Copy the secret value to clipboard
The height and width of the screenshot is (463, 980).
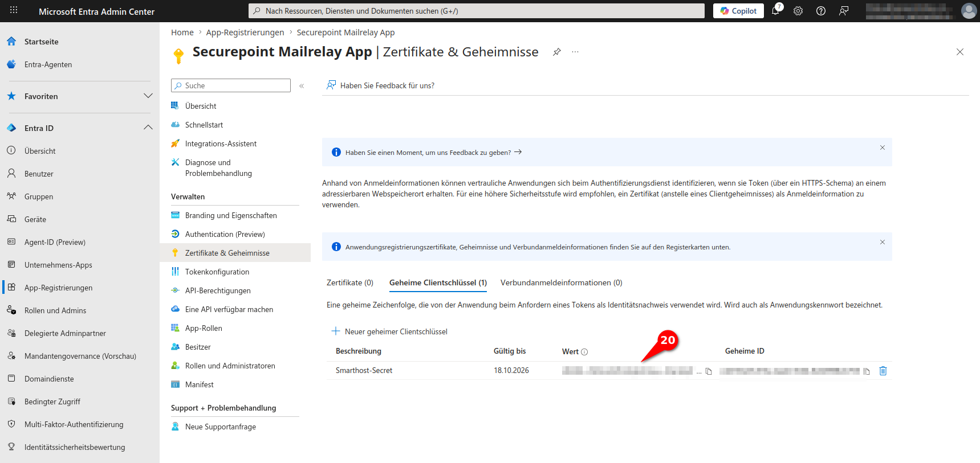pos(709,371)
